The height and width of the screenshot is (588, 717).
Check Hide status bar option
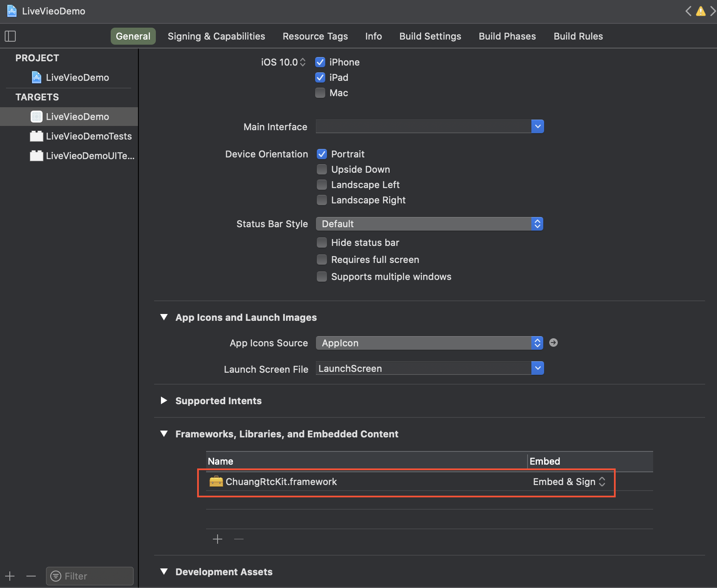[322, 243]
